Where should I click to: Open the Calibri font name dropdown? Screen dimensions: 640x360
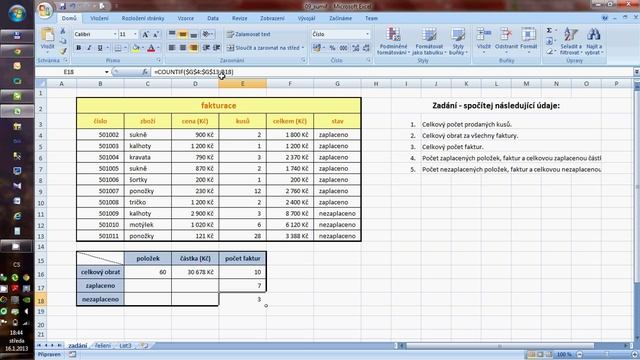point(115,34)
